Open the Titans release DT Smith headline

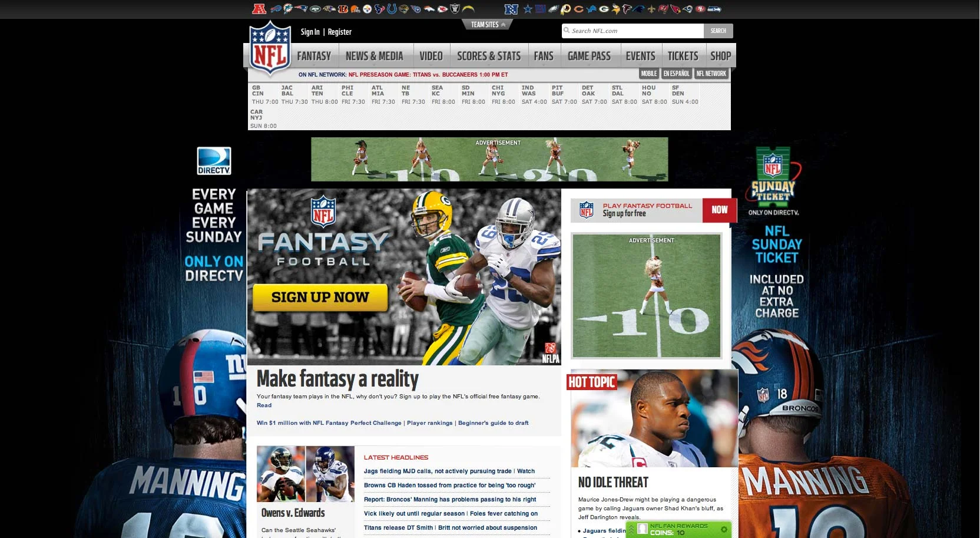click(x=398, y=528)
